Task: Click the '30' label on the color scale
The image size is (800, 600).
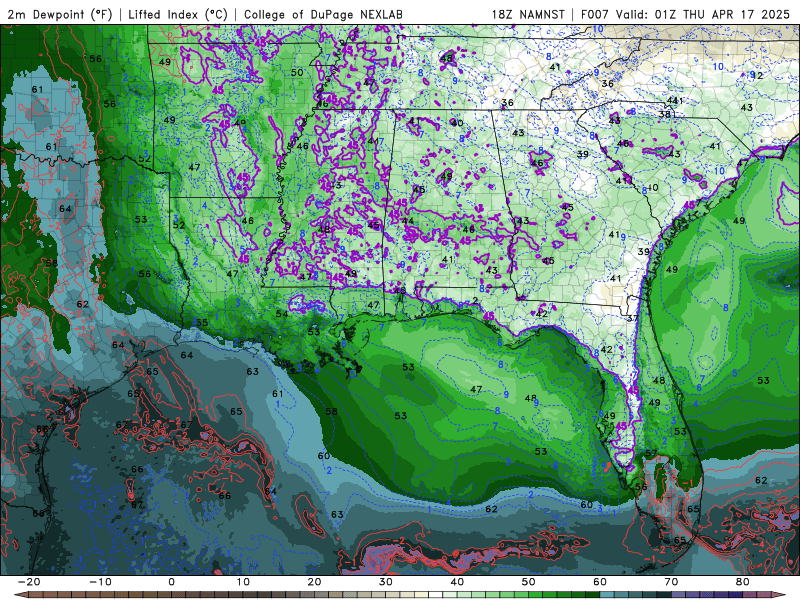Action: 386,582
